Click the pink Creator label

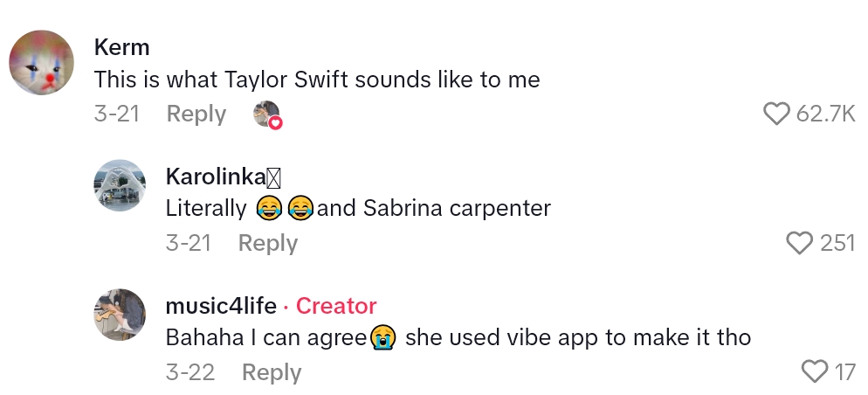336,306
